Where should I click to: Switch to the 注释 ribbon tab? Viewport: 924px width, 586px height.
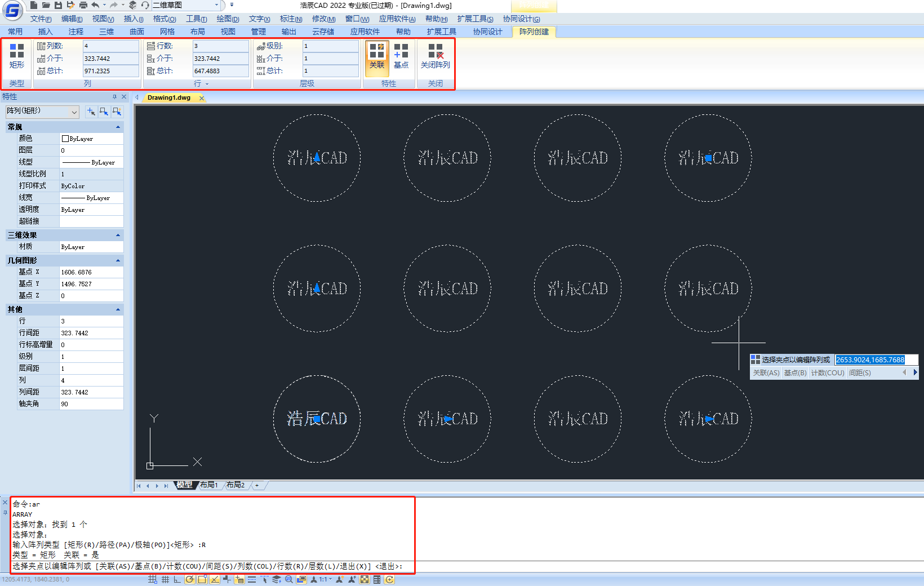coord(76,32)
